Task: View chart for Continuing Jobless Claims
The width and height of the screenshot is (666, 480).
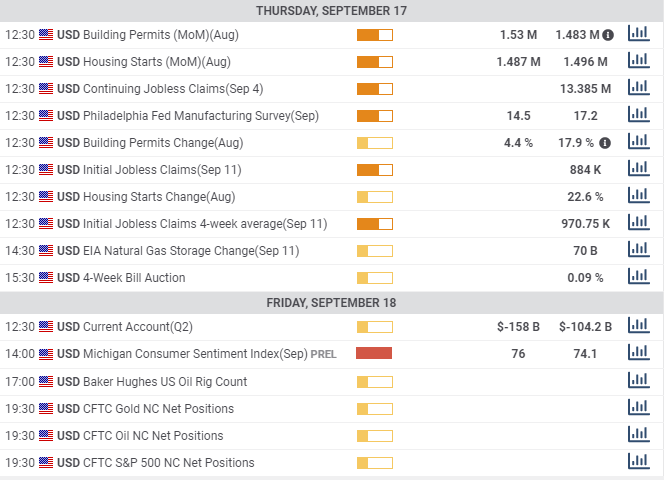Action: pyautogui.click(x=639, y=88)
